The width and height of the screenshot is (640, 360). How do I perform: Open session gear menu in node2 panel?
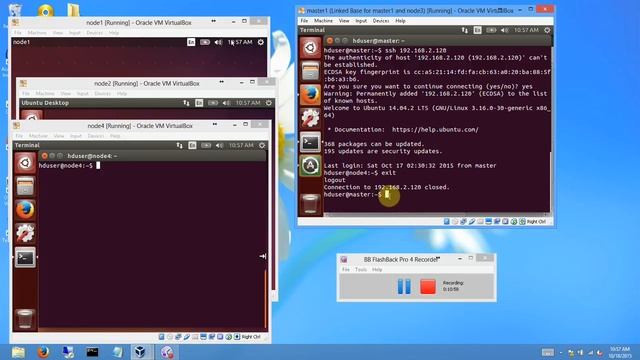269,103
